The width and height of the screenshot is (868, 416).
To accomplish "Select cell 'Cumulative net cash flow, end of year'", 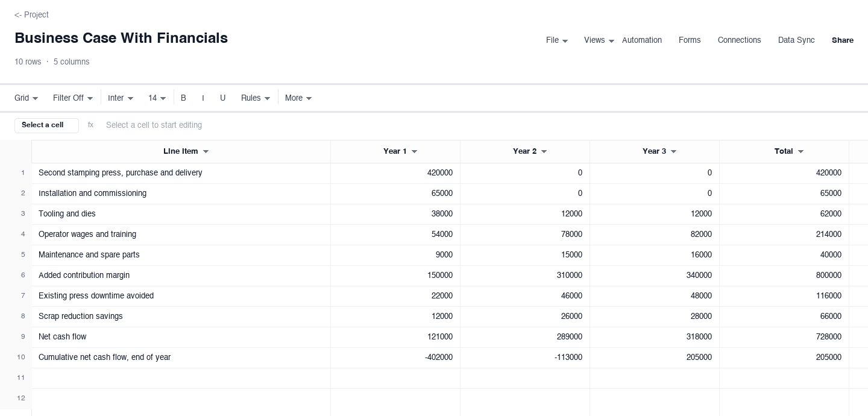I will pyautogui.click(x=181, y=358).
